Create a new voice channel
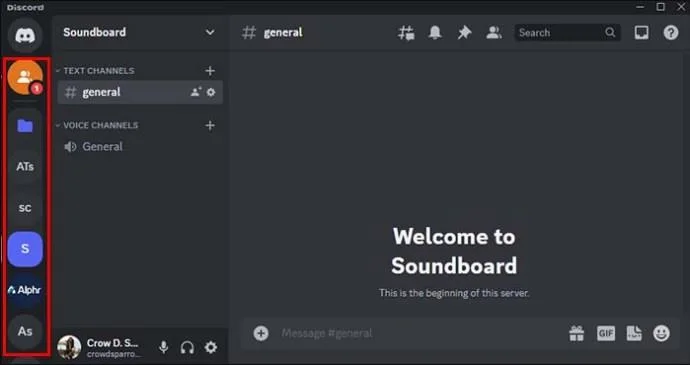The image size is (690, 365). 210,125
